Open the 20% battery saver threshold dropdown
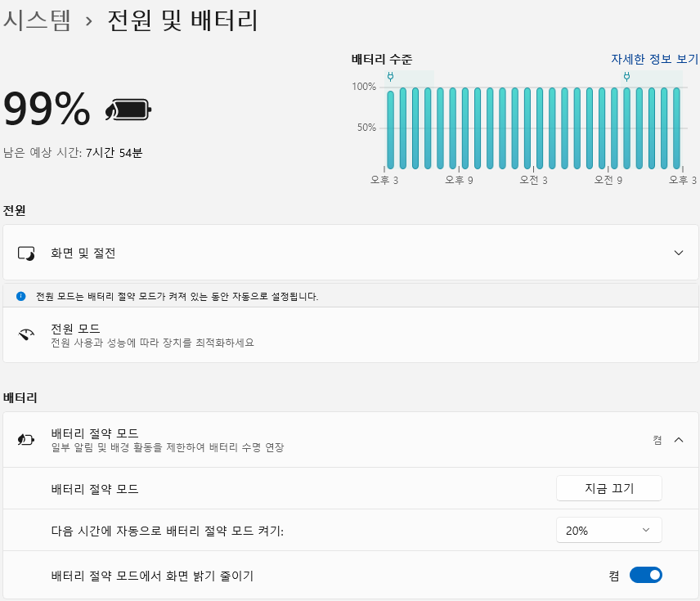This screenshot has width=700, height=601. [608, 530]
